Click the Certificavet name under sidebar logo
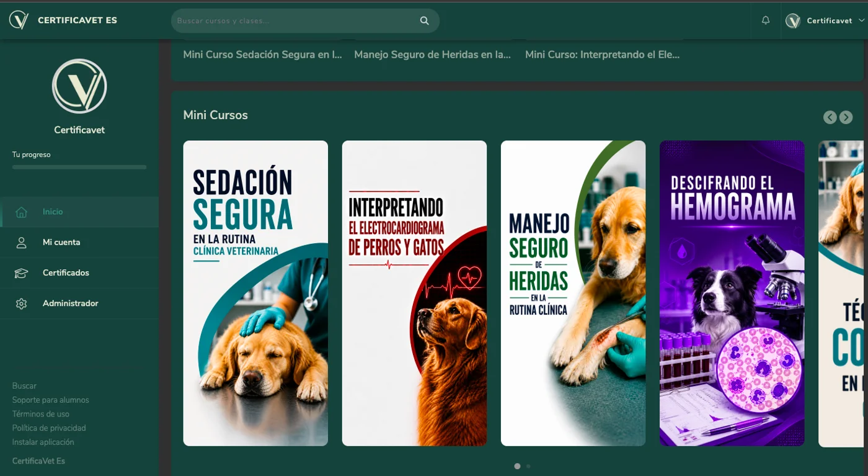The width and height of the screenshot is (868, 476). point(79,130)
